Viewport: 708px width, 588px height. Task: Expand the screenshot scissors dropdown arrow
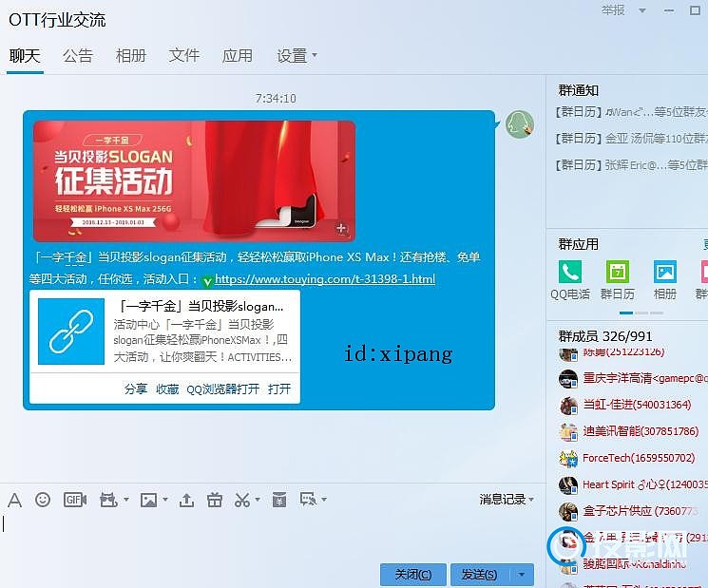tap(258, 499)
